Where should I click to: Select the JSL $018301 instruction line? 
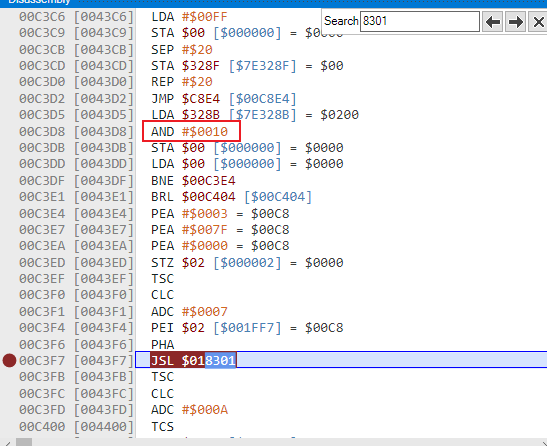pyautogui.click(x=193, y=360)
